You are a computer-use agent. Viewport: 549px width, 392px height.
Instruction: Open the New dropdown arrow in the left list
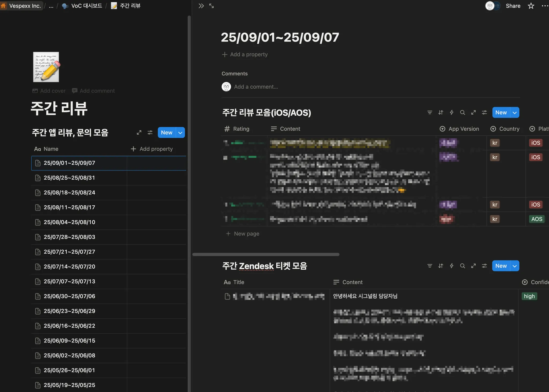click(x=180, y=133)
